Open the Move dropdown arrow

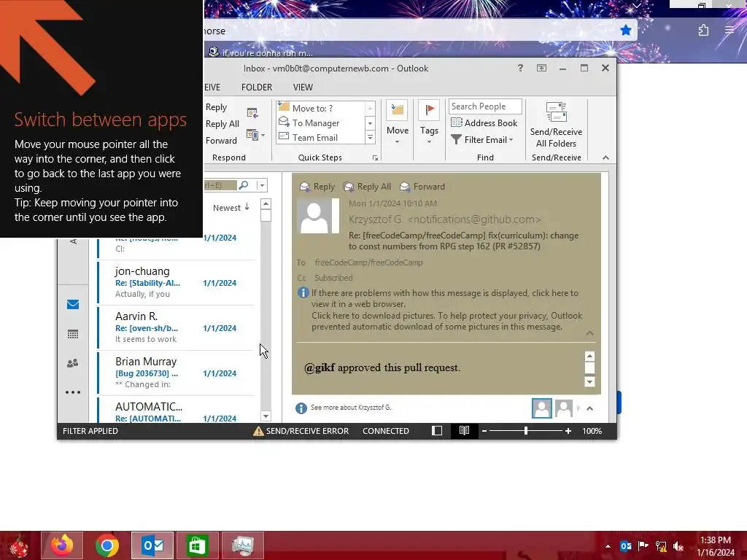pyautogui.click(x=397, y=142)
